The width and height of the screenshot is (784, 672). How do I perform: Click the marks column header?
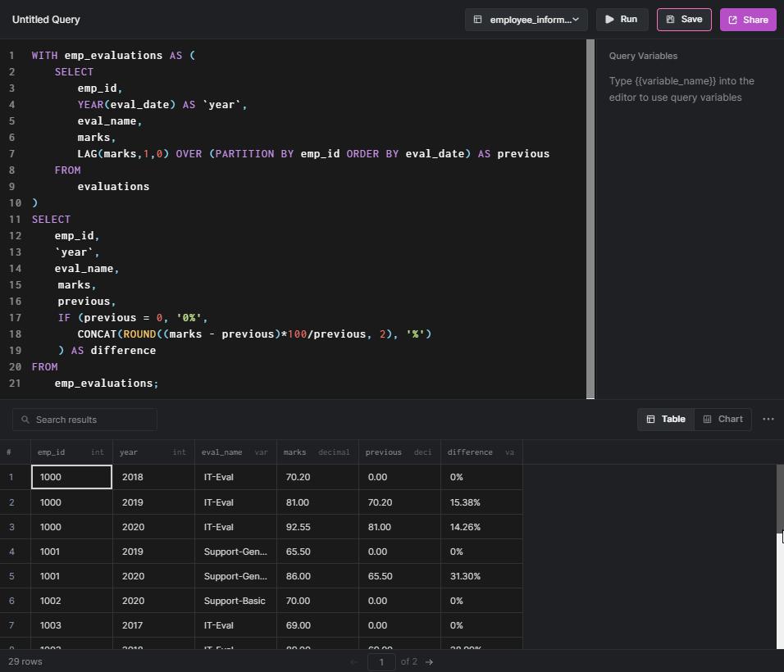(x=317, y=452)
